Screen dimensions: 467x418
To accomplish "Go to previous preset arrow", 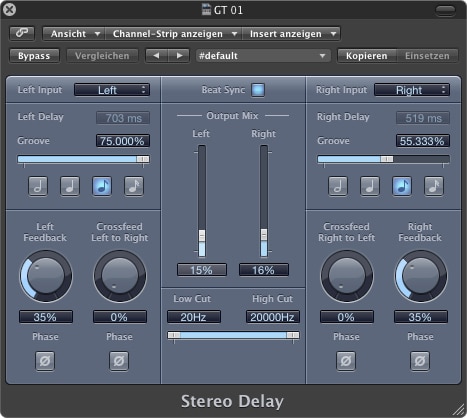I will 156,56.
